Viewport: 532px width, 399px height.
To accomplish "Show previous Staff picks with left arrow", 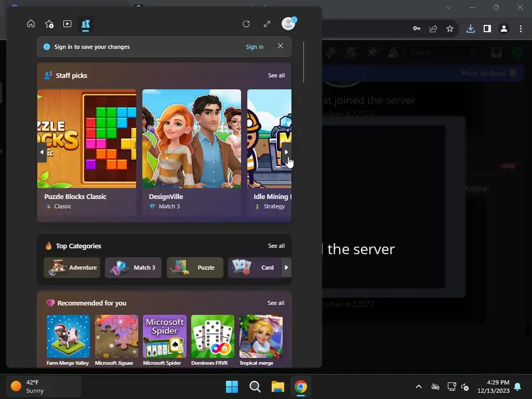I will 42,152.
